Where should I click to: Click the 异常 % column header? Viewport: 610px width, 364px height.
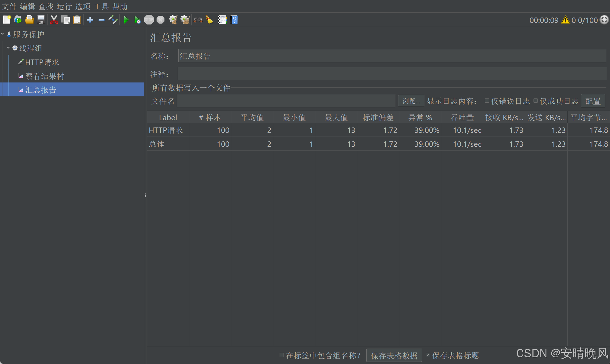click(420, 118)
